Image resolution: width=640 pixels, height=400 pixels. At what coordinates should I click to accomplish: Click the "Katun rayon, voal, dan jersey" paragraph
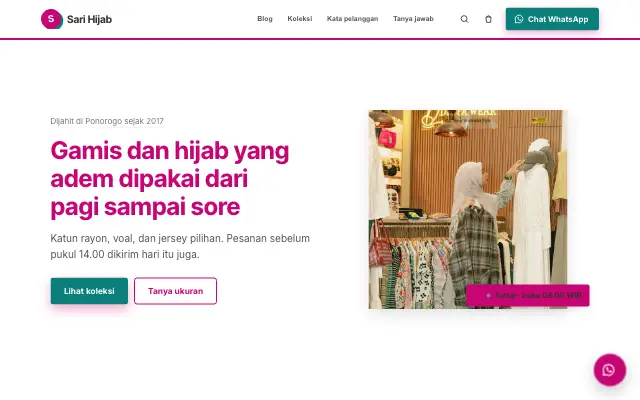[180, 246]
